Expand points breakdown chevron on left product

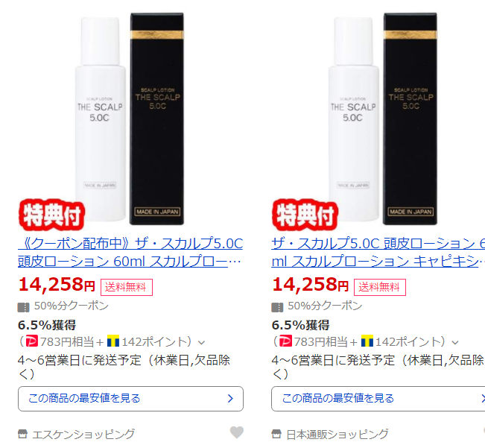(201, 342)
